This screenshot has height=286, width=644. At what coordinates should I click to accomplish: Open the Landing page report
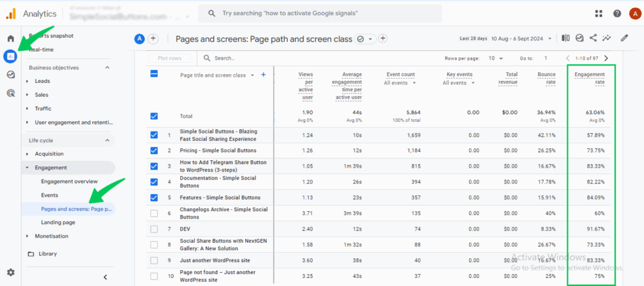pyautogui.click(x=58, y=223)
